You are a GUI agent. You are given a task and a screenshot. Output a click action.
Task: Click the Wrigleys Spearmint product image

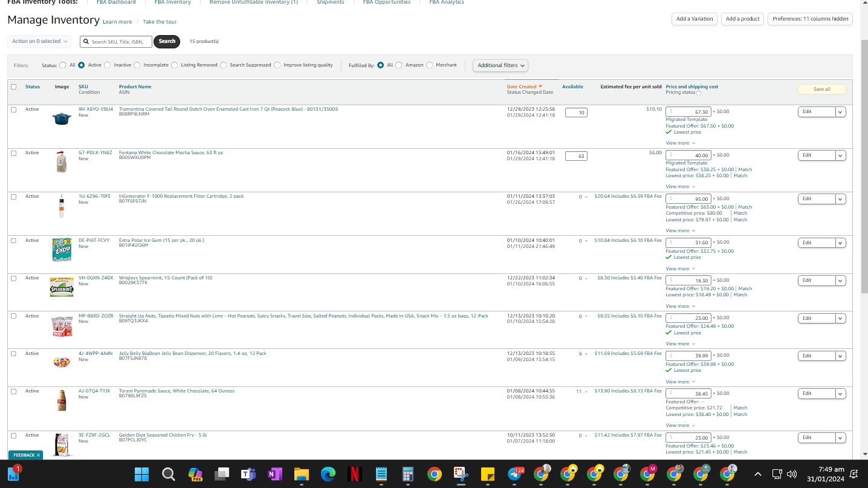point(62,287)
